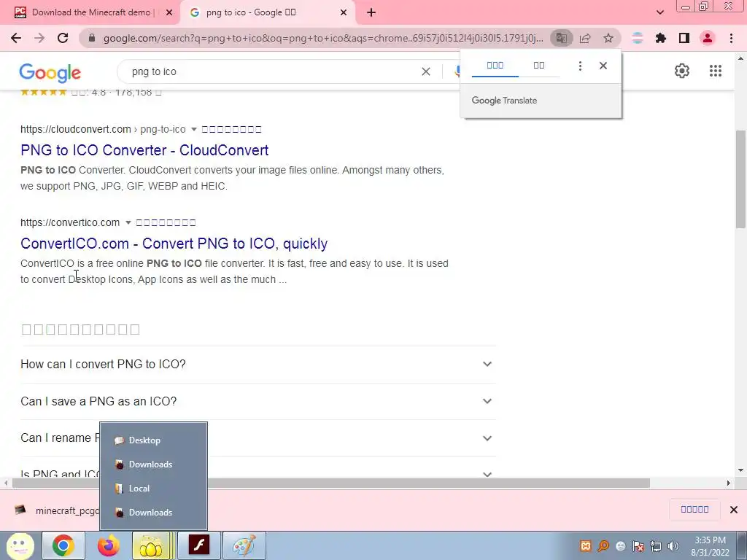Click the flag notification tray icon

638,546
